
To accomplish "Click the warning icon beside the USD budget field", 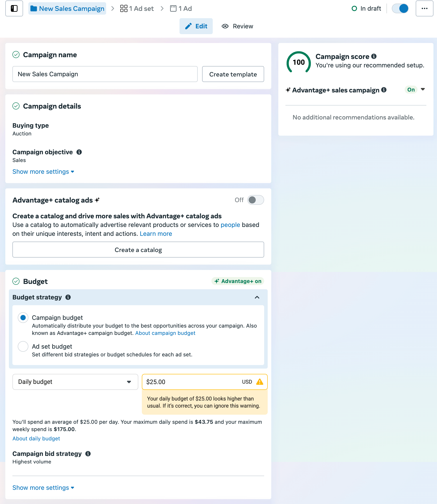I will coord(260,382).
